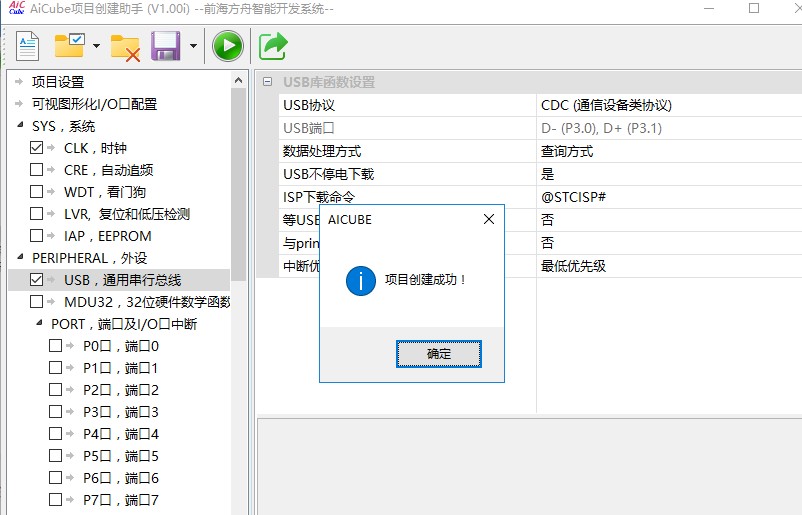Click the arrow icon beside 项目设置
Image resolution: width=802 pixels, height=515 pixels.
(x=19, y=81)
